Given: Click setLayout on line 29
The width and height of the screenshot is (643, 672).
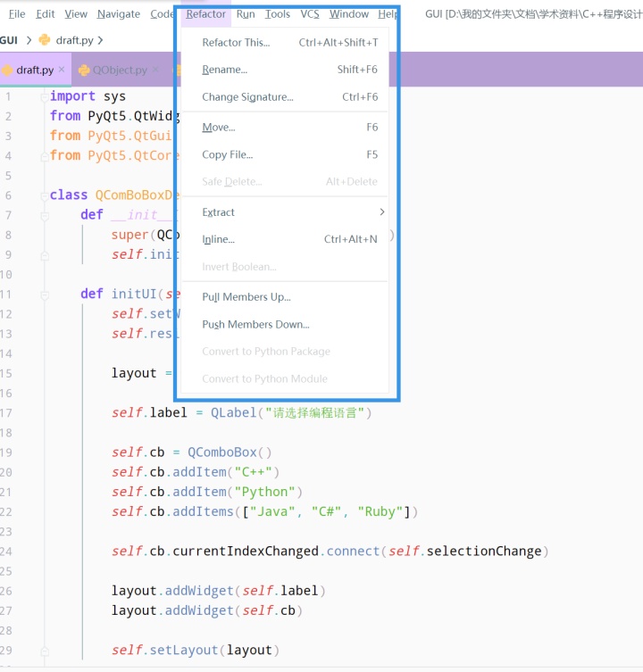Looking at the screenshot, I should [184, 651].
